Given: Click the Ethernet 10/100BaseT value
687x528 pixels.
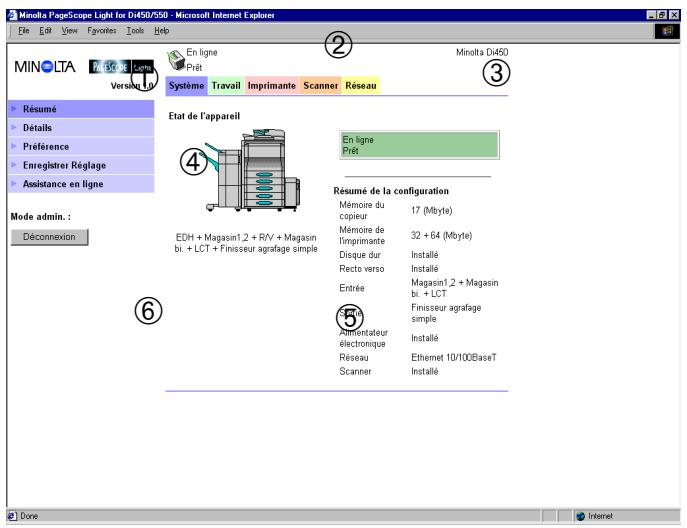Looking at the screenshot, I should point(454,358).
